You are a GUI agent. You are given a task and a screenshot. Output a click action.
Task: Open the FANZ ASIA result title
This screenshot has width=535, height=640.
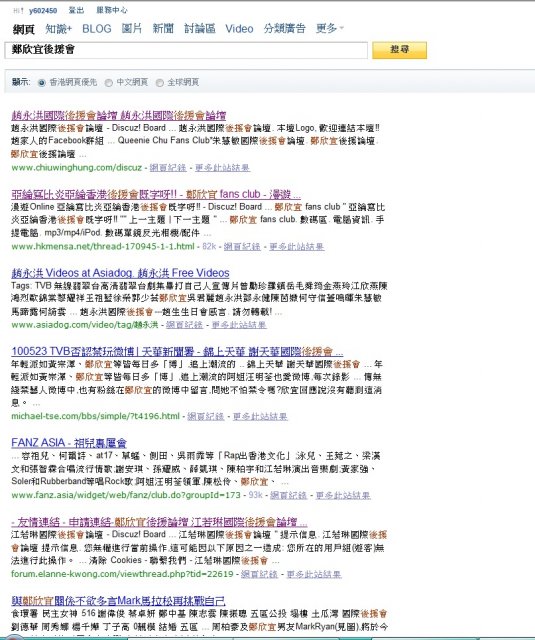point(69,443)
